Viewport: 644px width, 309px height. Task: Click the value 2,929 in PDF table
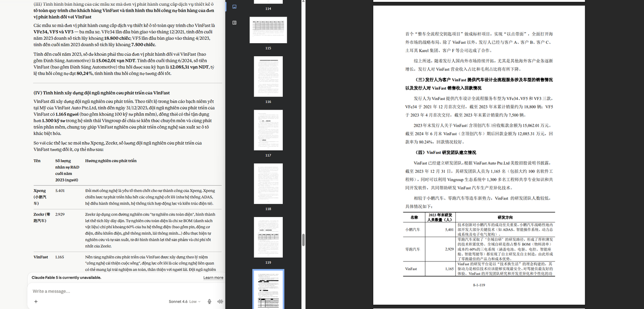tap(449, 249)
